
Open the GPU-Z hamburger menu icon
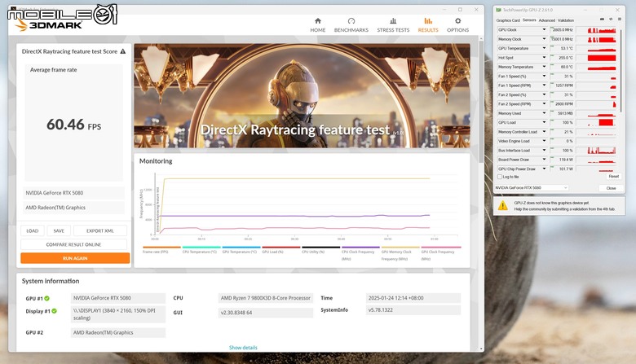coord(620,20)
